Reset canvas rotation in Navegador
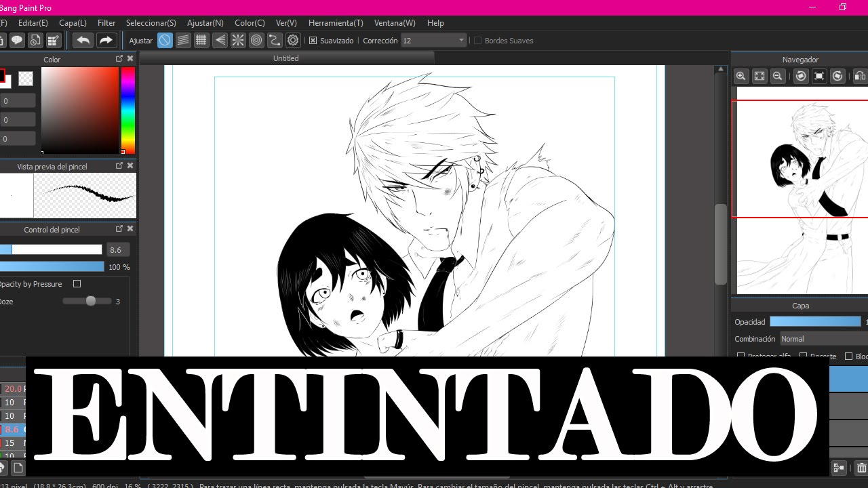 (x=819, y=76)
